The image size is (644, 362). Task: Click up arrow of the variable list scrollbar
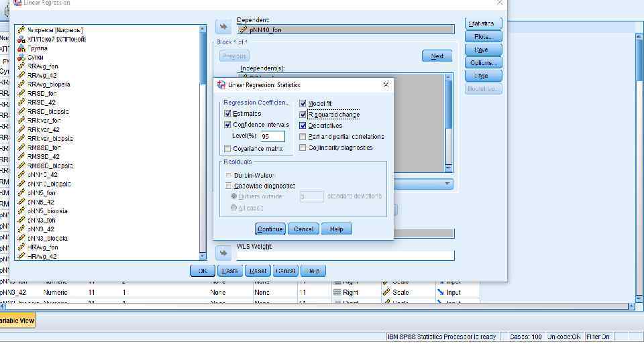[202, 29]
